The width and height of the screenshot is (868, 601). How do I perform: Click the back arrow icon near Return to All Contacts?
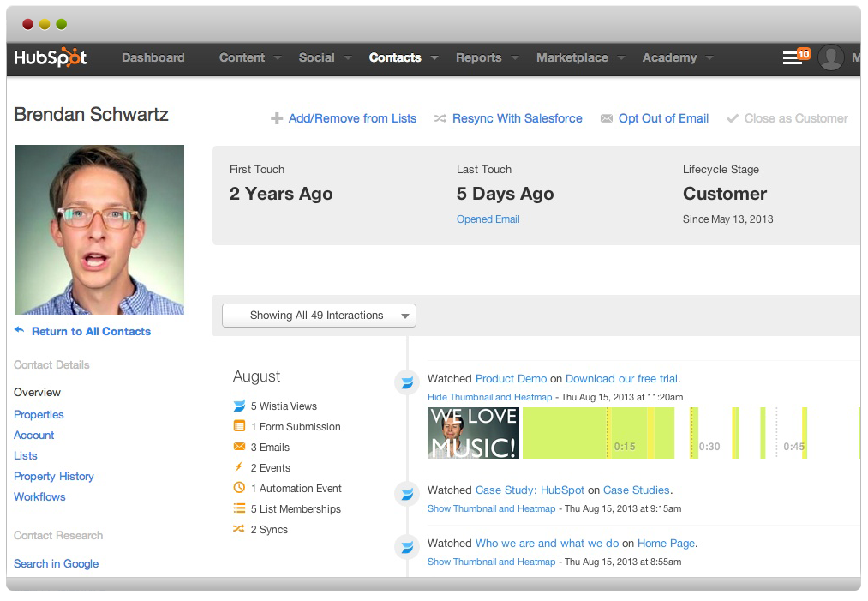click(20, 330)
